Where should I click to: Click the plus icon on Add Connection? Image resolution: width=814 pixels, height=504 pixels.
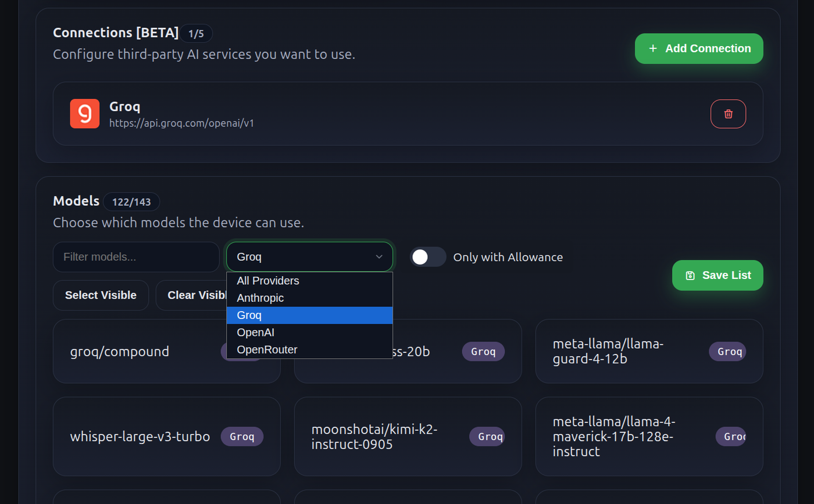[653, 48]
